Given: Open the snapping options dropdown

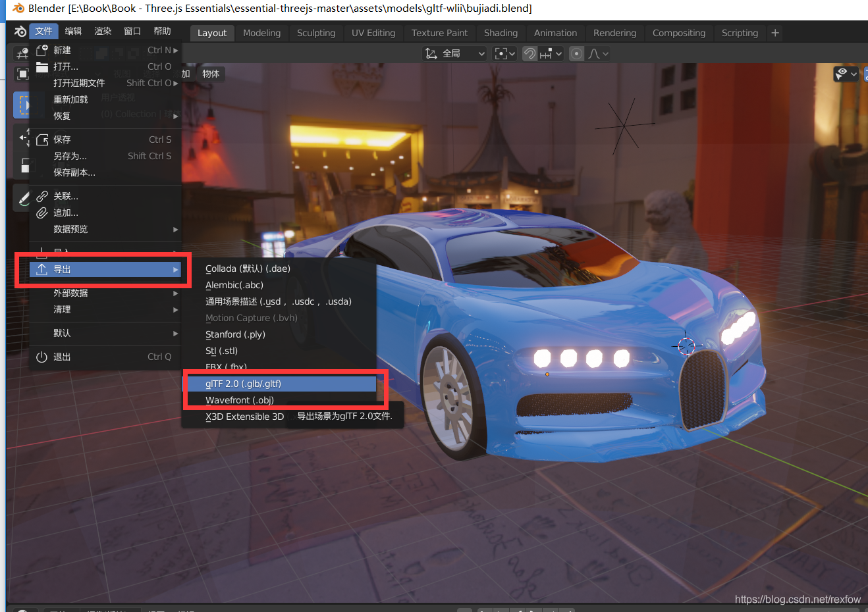Looking at the screenshot, I should click(551, 53).
